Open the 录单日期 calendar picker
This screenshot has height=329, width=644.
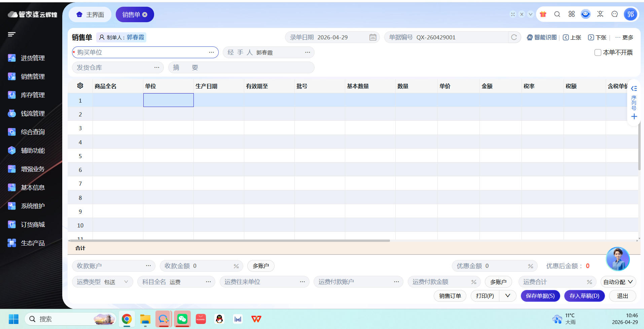[x=373, y=37]
